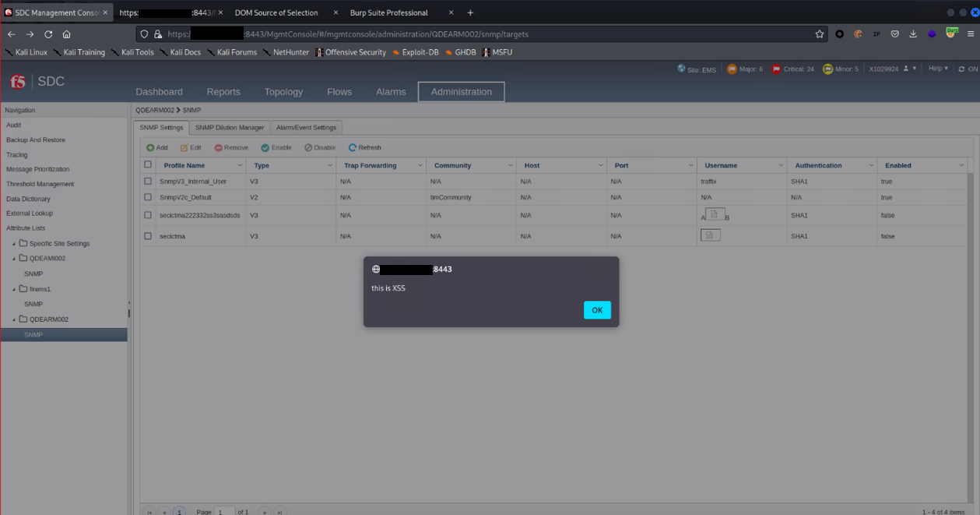Collapse the firems1 tree node
This screenshot has width=980, height=515.
(14, 289)
